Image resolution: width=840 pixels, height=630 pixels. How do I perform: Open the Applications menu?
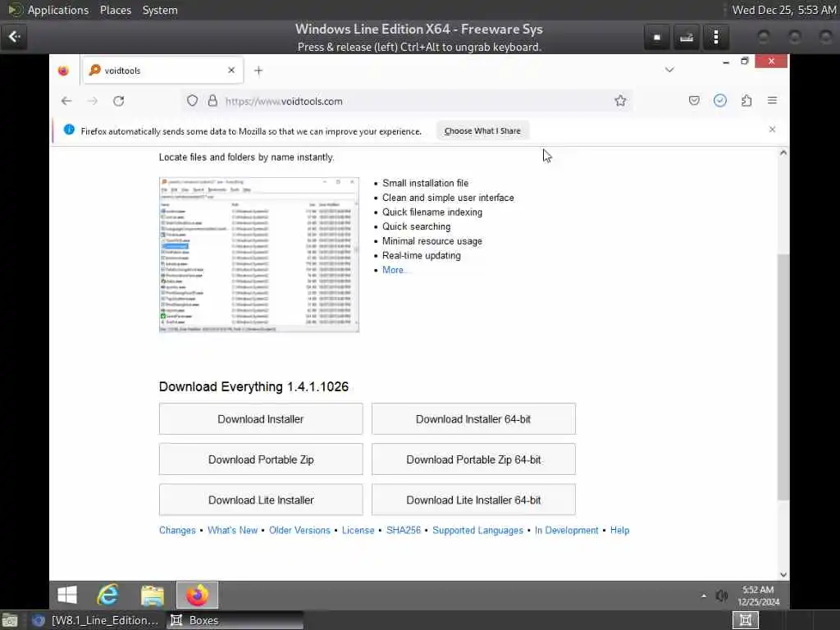58,10
